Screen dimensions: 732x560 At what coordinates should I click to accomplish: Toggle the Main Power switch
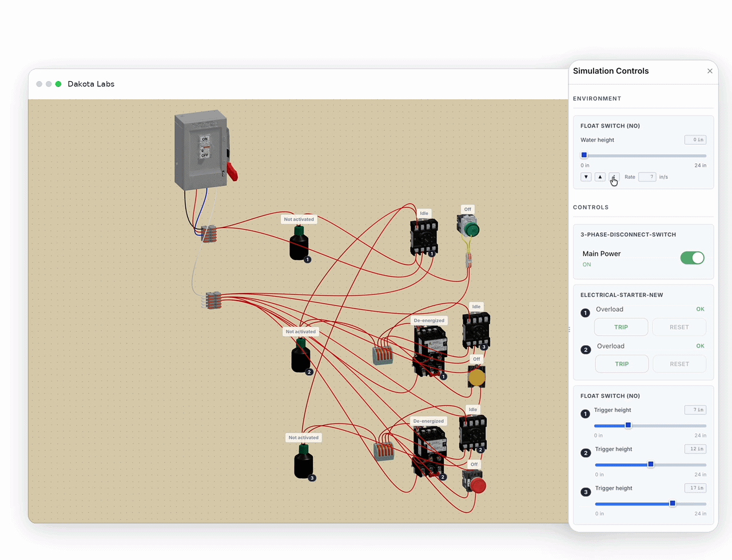tap(692, 258)
